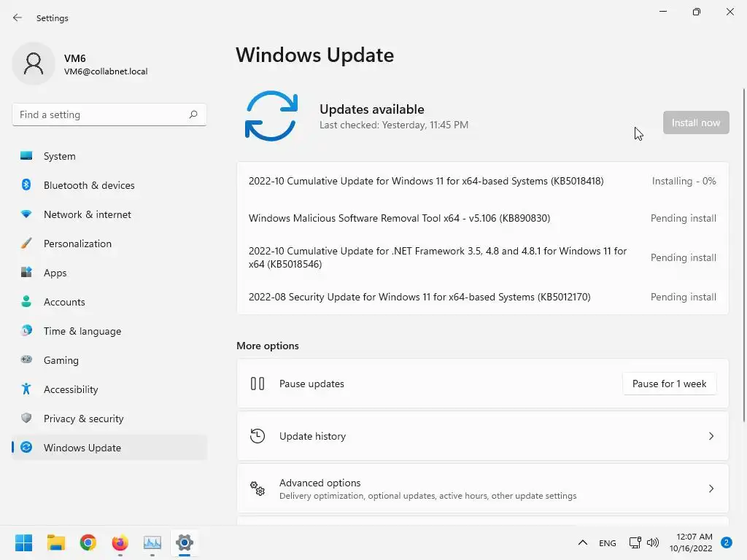Go to System settings

(x=109, y=156)
